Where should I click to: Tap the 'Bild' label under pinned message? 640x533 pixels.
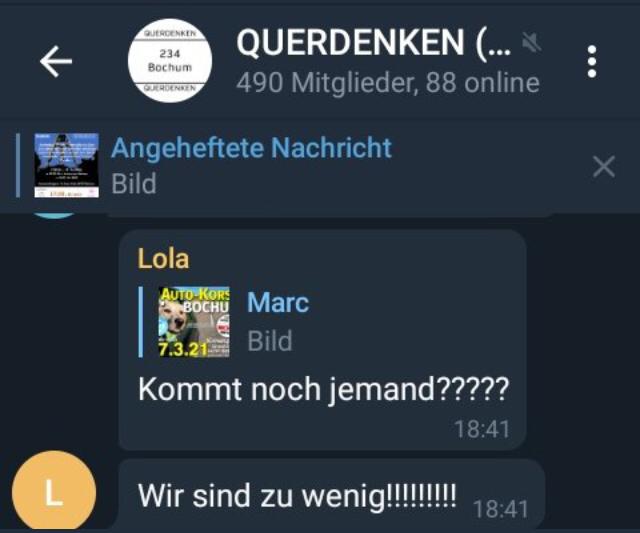click(x=134, y=184)
